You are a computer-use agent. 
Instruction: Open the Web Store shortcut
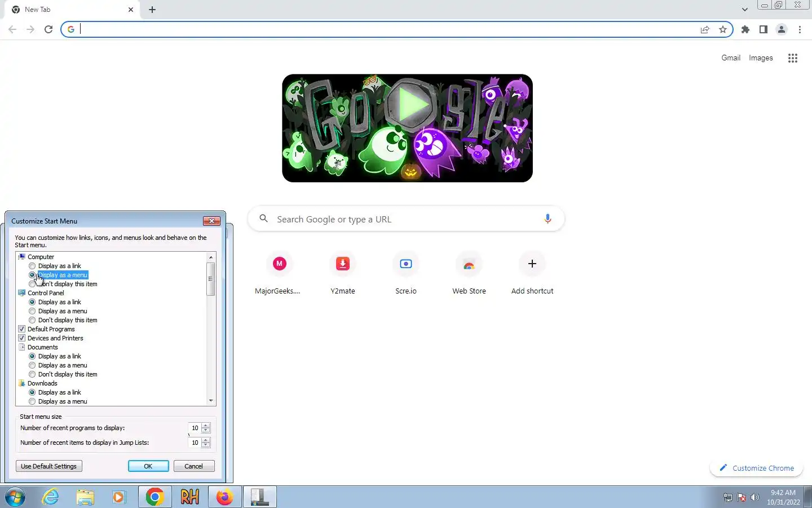coord(469,274)
